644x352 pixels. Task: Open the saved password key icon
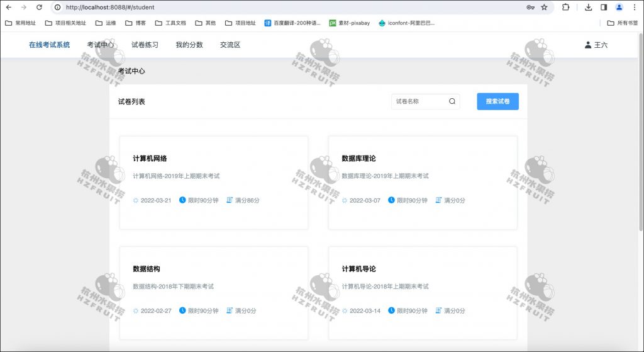click(530, 8)
